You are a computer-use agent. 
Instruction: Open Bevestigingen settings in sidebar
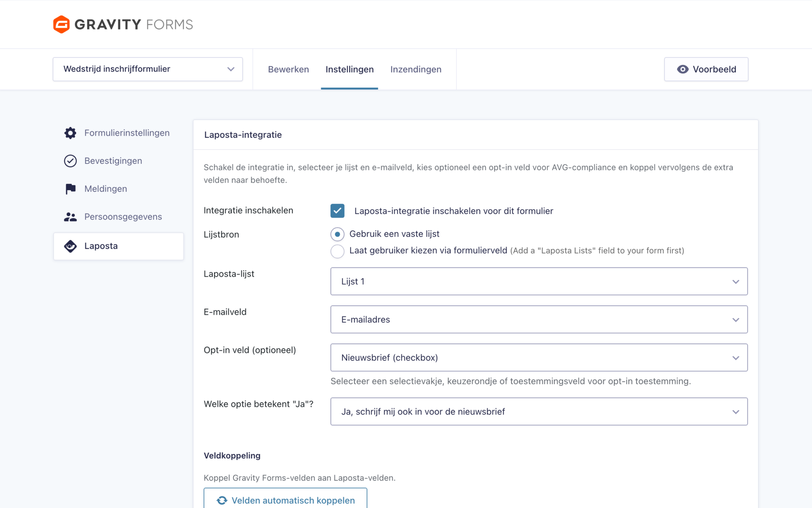pyautogui.click(x=119, y=161)
